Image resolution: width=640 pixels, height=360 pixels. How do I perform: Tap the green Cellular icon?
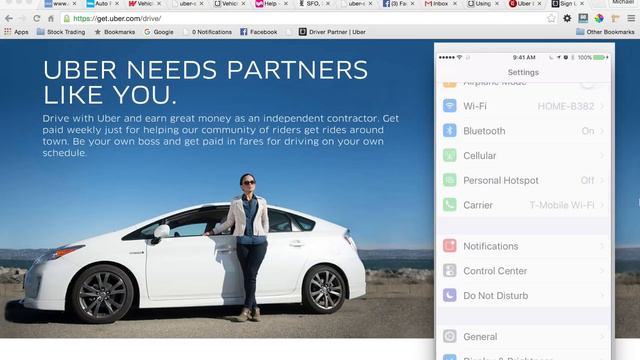(450, 156)
